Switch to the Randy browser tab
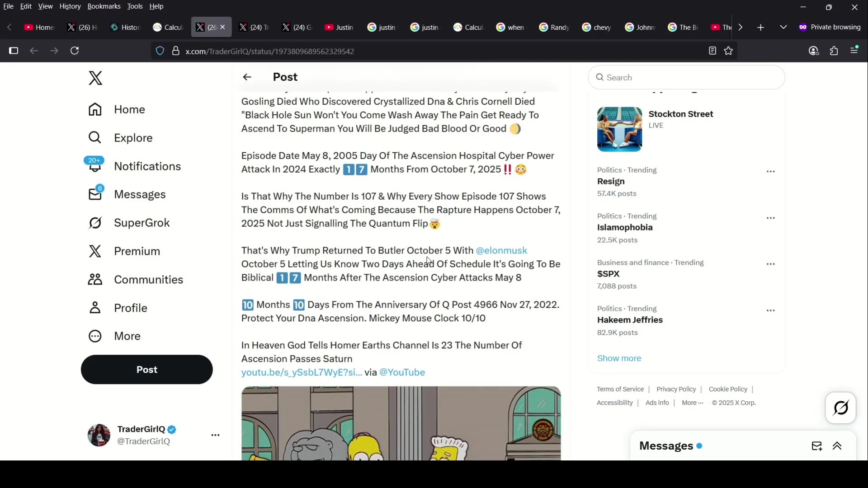 click(554, 28)
